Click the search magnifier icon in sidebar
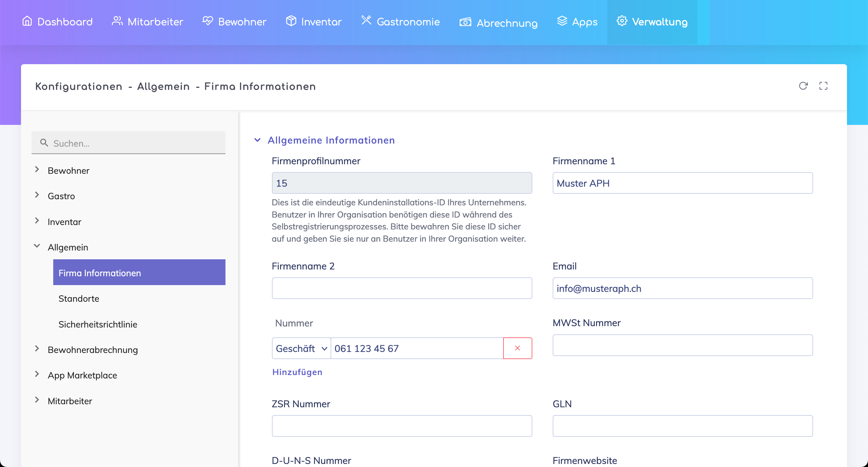The image size is (868, 467). (x=44, y=143)
